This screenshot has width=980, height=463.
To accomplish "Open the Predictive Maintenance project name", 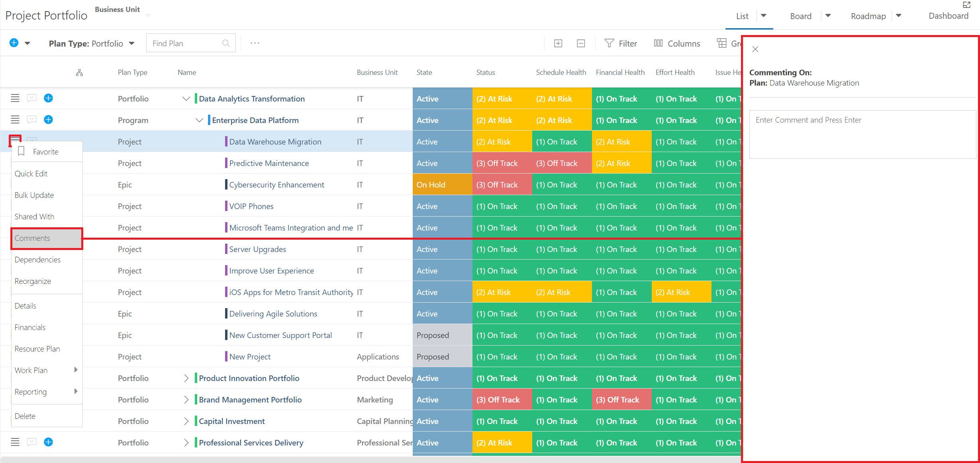I will tap(269, 163).
